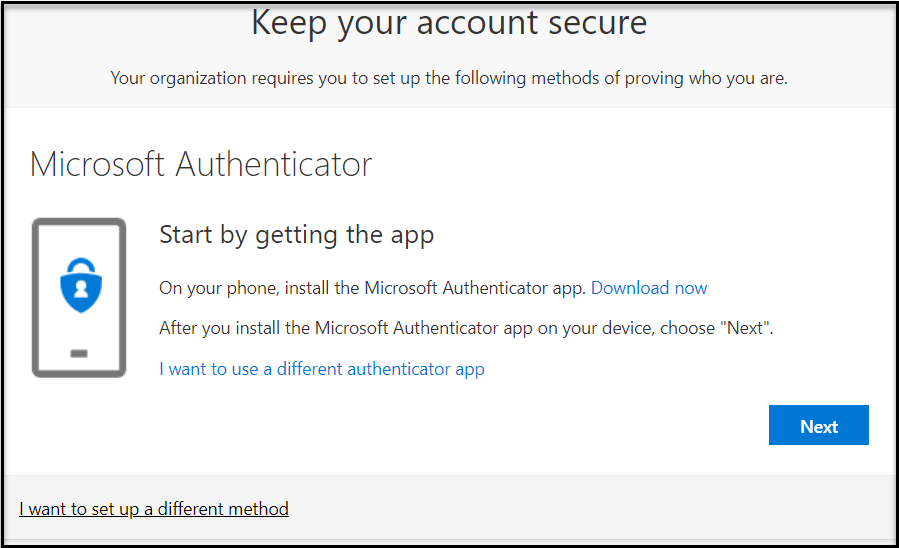Click the word Authenticator in the card title
This screenshot has width=899, height=548.
point(273,164)
